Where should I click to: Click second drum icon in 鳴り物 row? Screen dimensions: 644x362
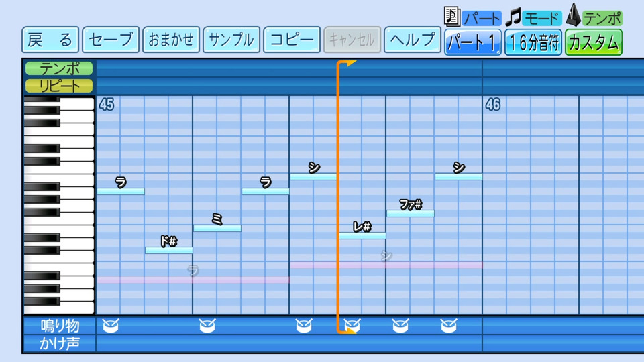207,326
